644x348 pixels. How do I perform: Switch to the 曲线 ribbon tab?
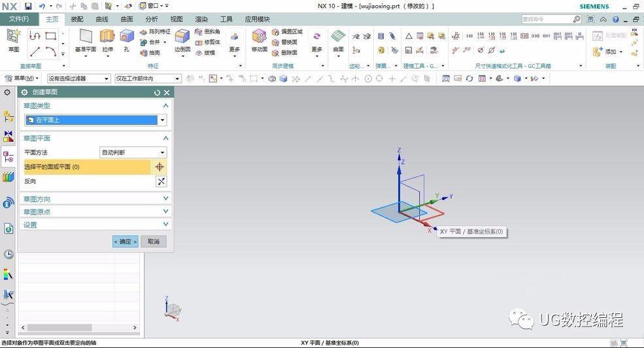pos(102,20)
